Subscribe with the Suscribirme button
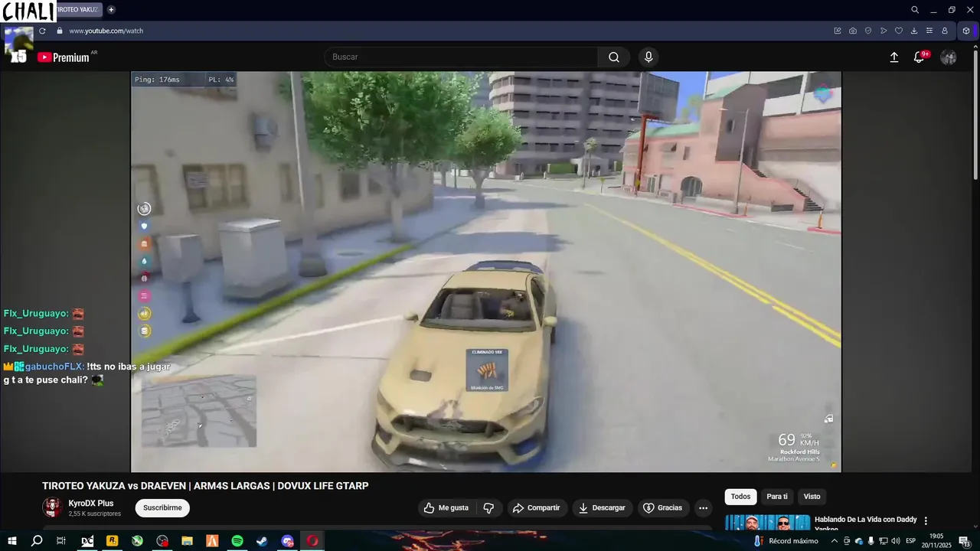980x551 pixels. tap(162, 508)
